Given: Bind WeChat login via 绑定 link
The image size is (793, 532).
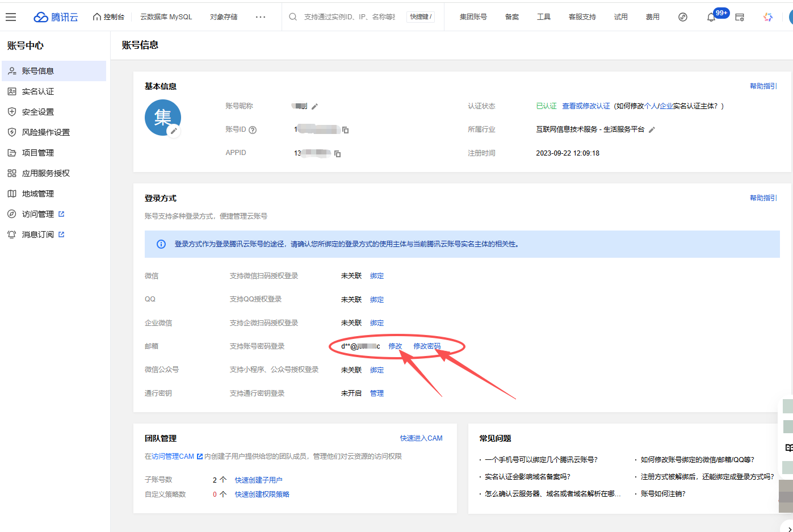Looking at the screenshot, I should point(377,276).
